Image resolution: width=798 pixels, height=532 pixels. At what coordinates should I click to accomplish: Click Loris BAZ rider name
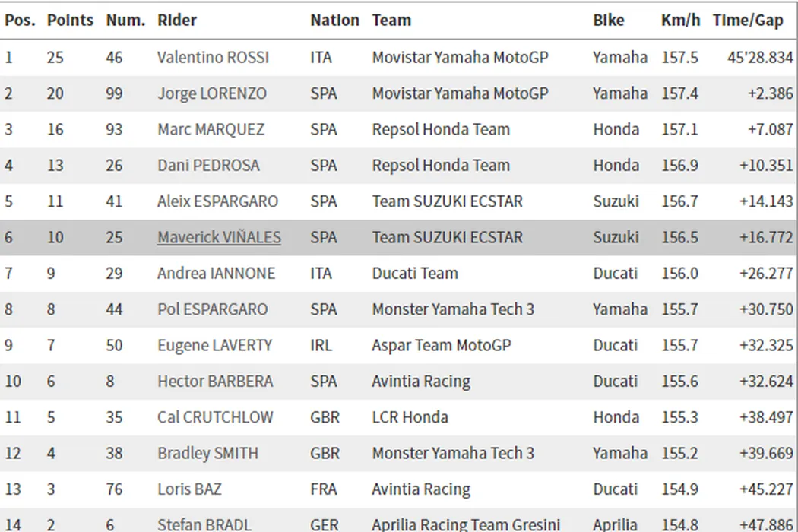[189, 489]
